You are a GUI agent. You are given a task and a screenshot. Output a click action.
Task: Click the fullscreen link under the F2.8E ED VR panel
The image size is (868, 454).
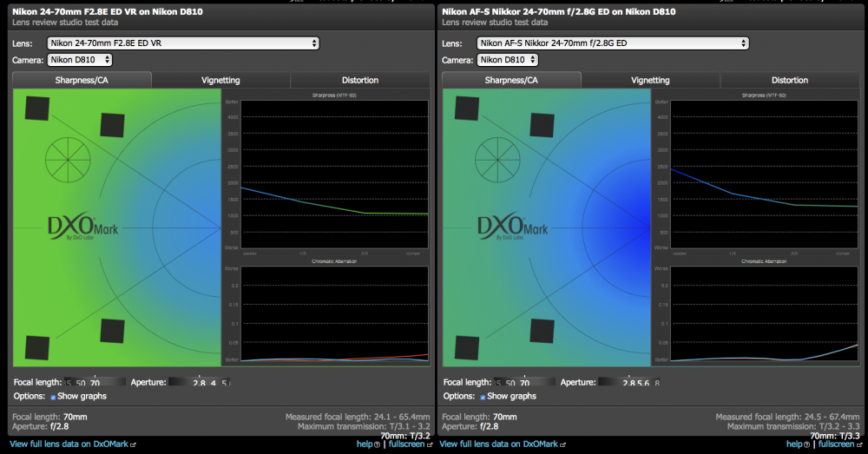(x=406, y=444)
